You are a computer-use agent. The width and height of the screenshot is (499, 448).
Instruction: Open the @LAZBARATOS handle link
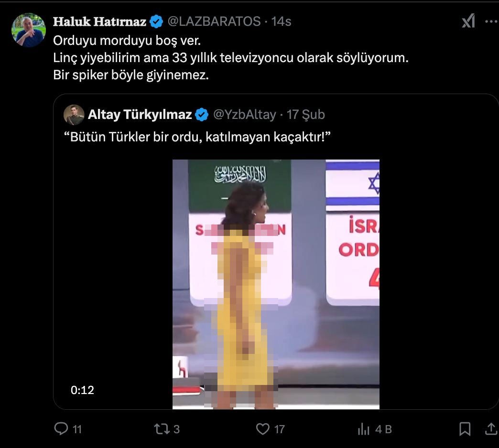point(214,21)
